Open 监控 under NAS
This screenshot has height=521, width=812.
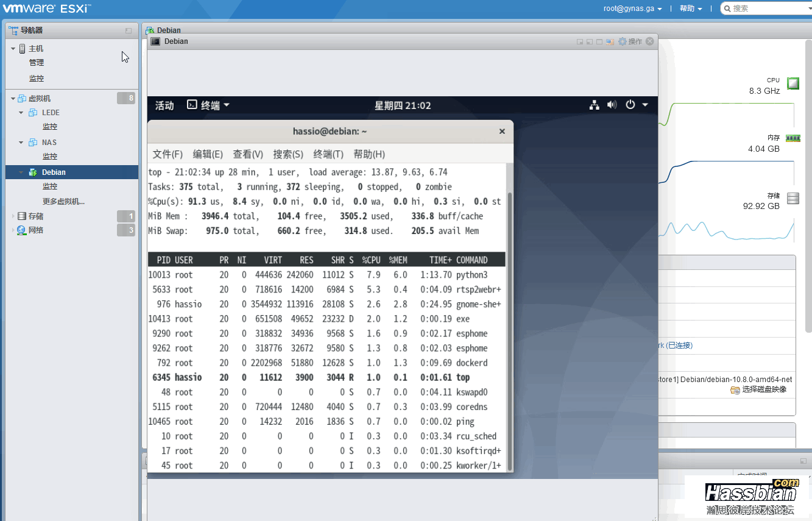[x=50, y=157]
